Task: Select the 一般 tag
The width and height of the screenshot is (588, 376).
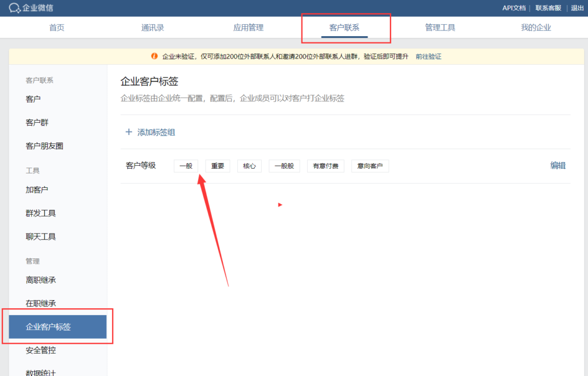Action: tap(186, 166)
